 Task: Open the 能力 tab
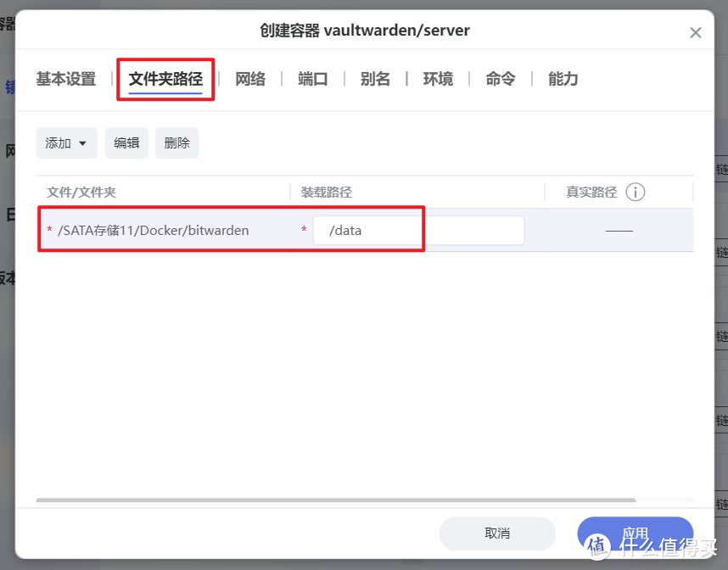[563, 79]
